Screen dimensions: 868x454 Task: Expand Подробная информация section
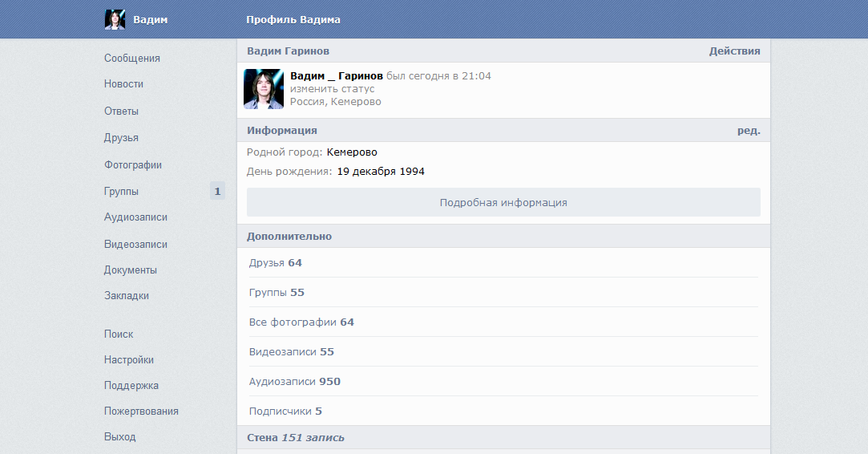[503, 202]
